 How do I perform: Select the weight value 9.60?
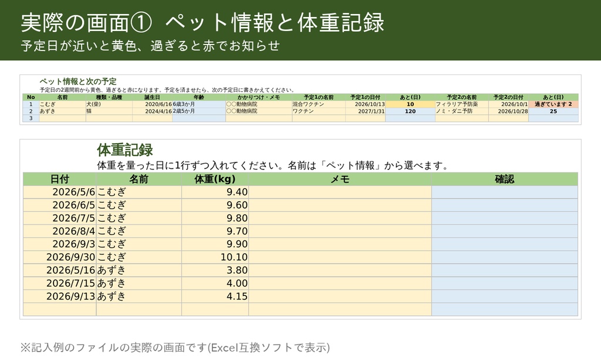[x=215, y=205]
